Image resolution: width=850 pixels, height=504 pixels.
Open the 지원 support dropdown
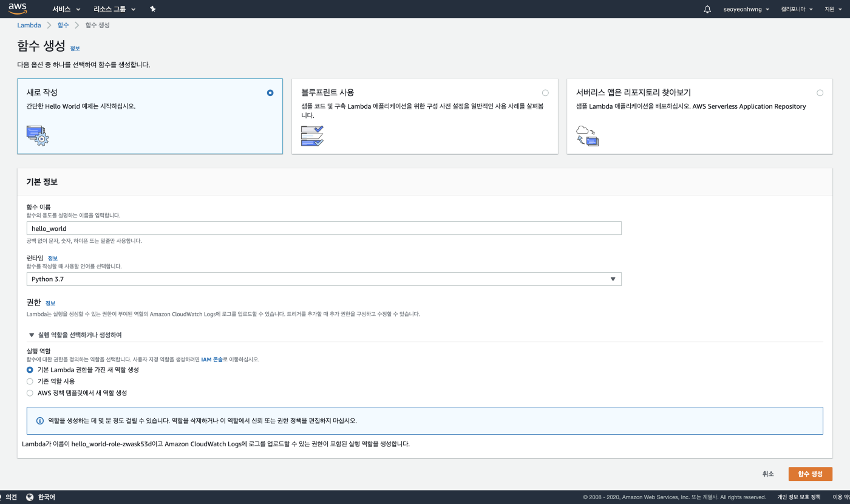[832, 9]
